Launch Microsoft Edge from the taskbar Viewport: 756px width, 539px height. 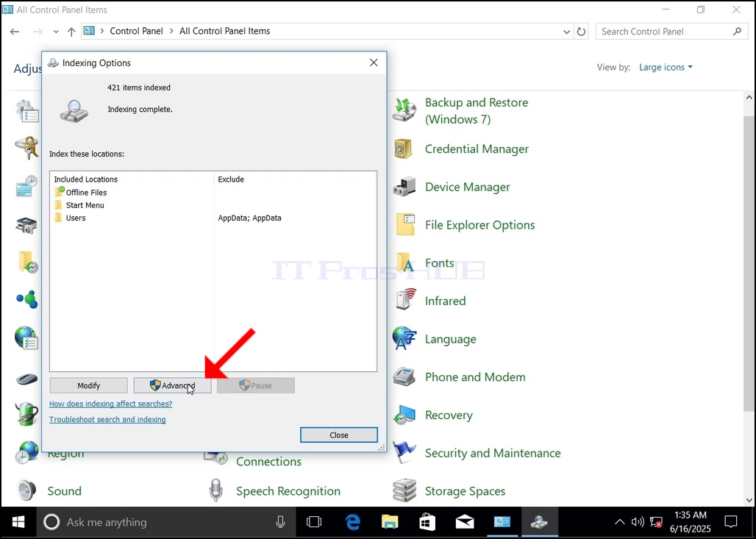point(353,522)
